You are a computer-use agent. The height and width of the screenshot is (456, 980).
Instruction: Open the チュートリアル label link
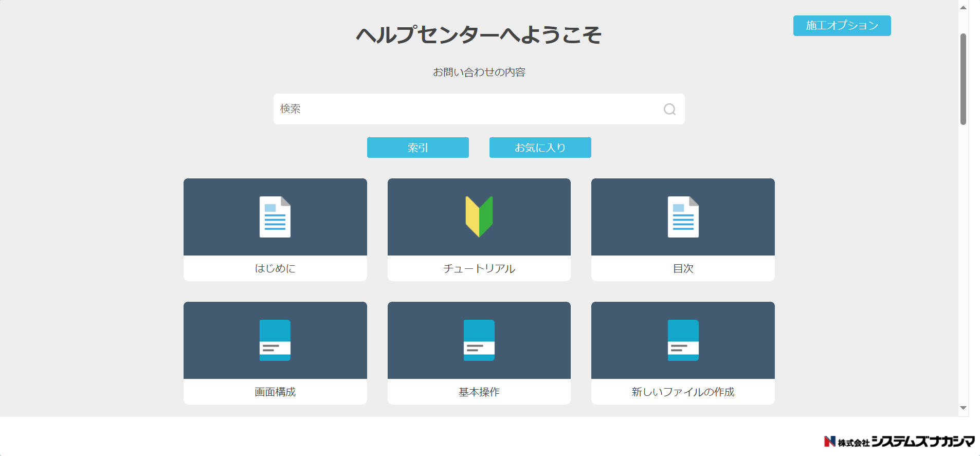click(x=479, y=268)
